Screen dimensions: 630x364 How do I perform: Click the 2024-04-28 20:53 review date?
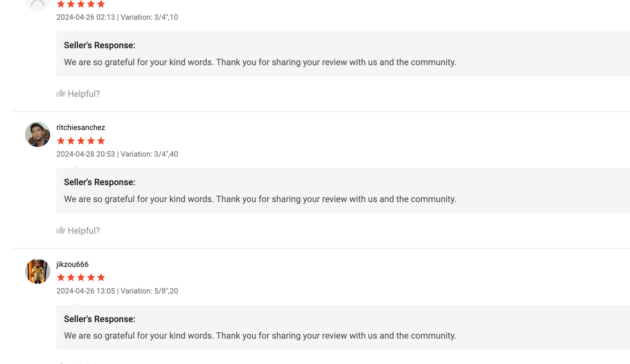tap(85, 154)
